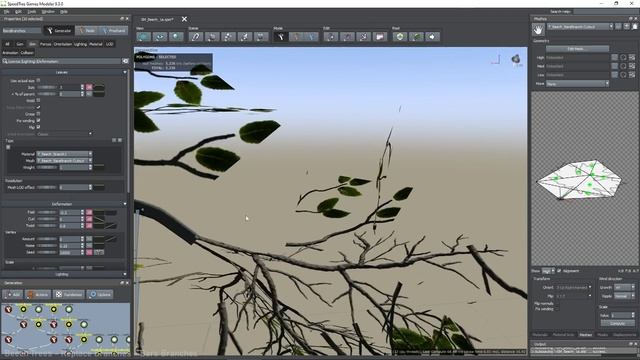The width and height of the screenshot is (640, 360).
Task: Click the third Edit group toolbar icon
Action: 364,37
